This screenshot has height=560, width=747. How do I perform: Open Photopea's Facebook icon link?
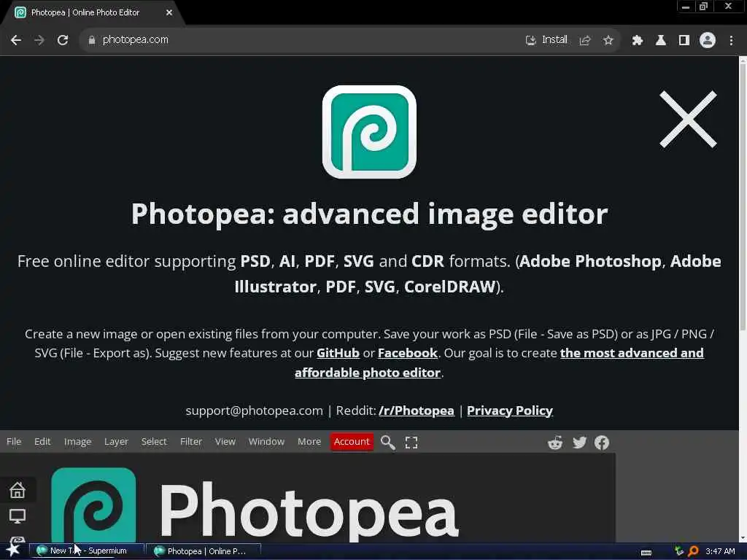(x=602, y=443)
